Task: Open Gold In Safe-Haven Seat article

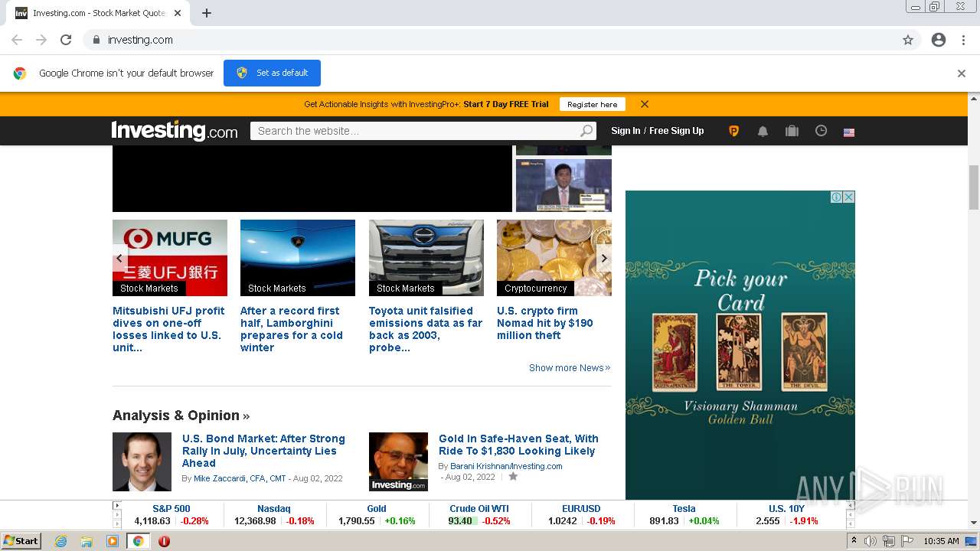Action: coord(518,445)
